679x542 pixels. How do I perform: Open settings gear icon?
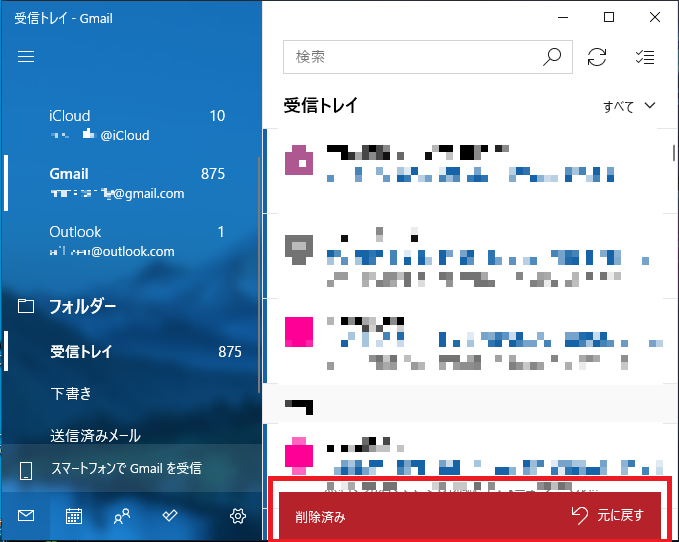[x=238, y=516]
